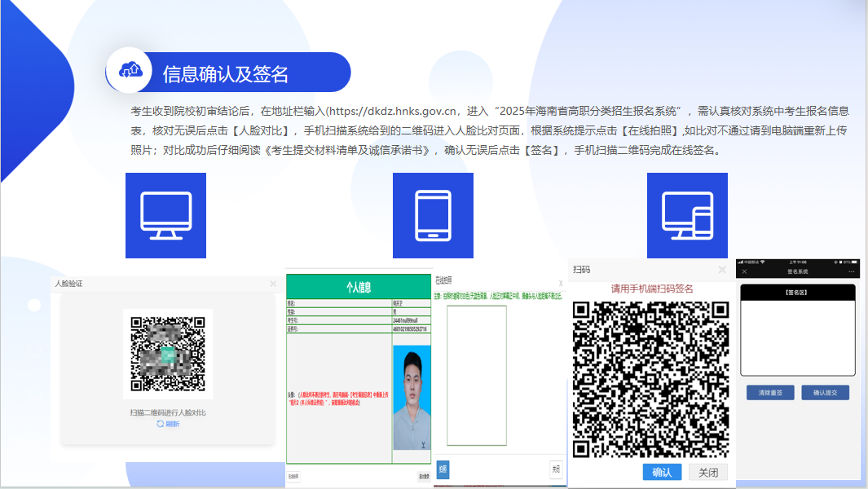Open the three-dots menu in 签名系统

[851, 271]
